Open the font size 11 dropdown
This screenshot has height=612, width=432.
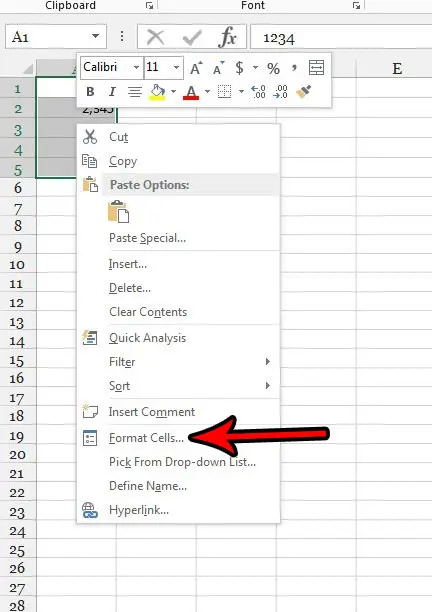pyautogui.click(x=176, y=68)
